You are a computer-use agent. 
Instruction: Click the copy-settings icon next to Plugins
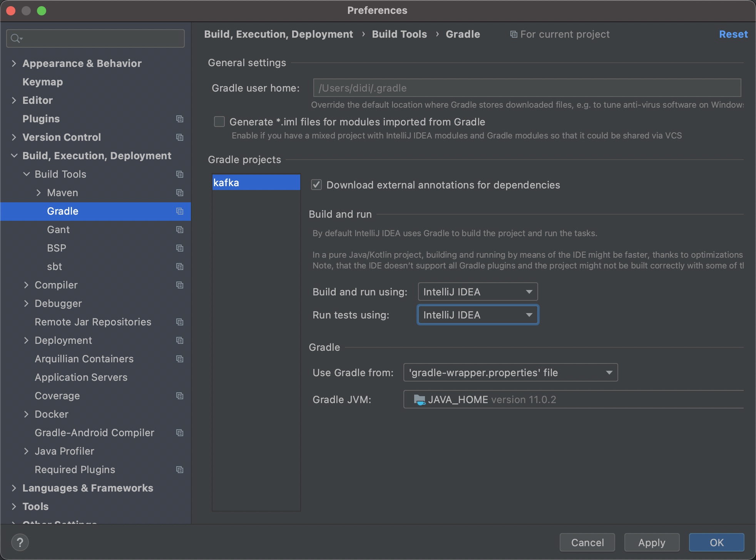[x=180, y=119]
